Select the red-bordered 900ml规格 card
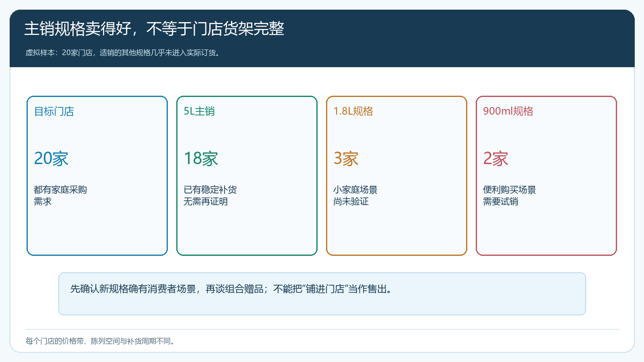644x362 pixels. 546,176
